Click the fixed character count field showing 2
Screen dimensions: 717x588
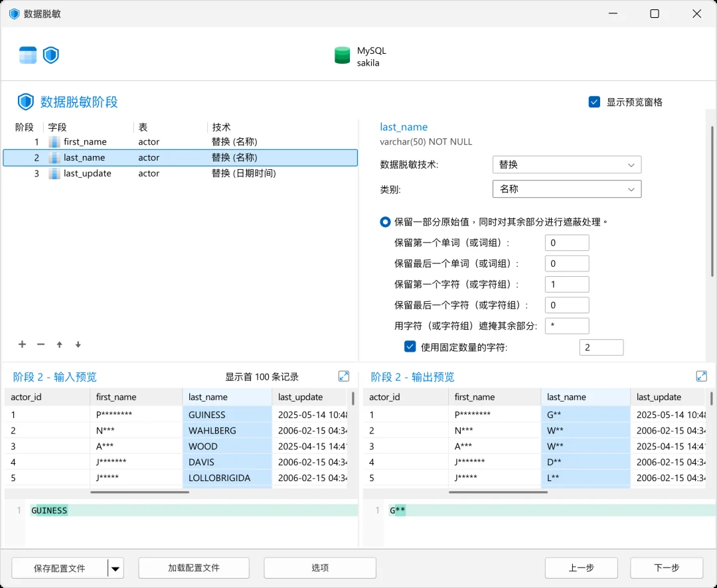(601, 348)
